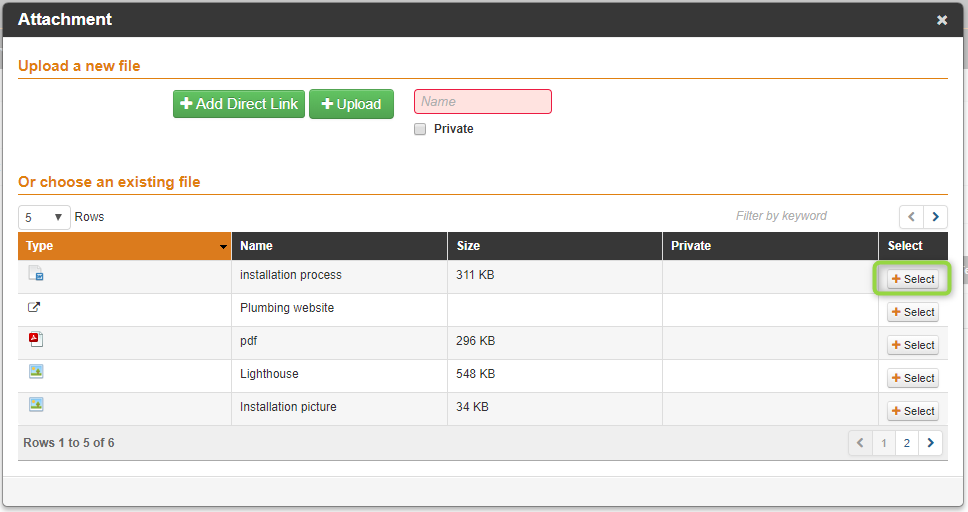Click the Select column header
This screenshot has height=512, width=968.
pos(913,246)
